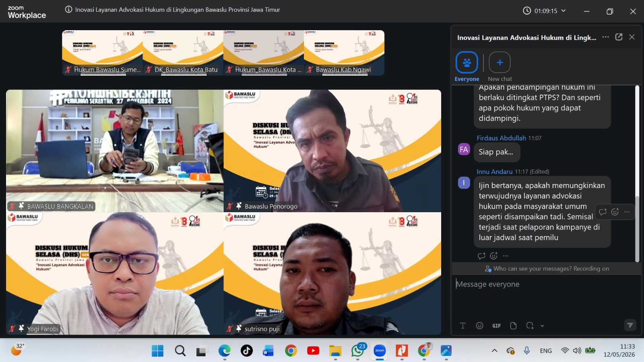Image resolution: width=644 pixels, height=362 pixels.
Task: Open chat panel more options menu
Action: click(605, 37)
